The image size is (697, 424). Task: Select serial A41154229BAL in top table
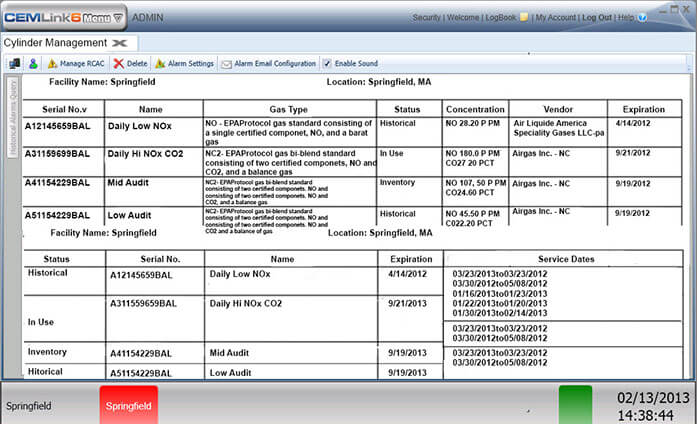pos(57,183)
